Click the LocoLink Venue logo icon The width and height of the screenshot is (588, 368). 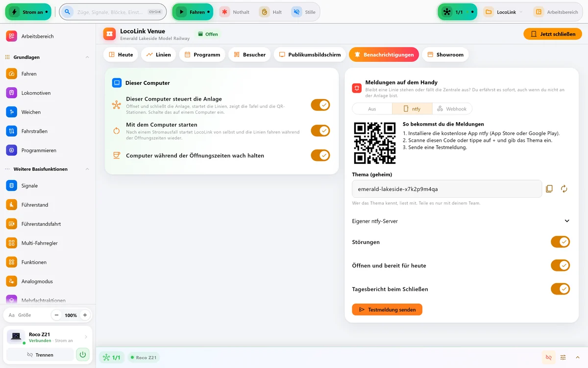(x=109, y=34)
